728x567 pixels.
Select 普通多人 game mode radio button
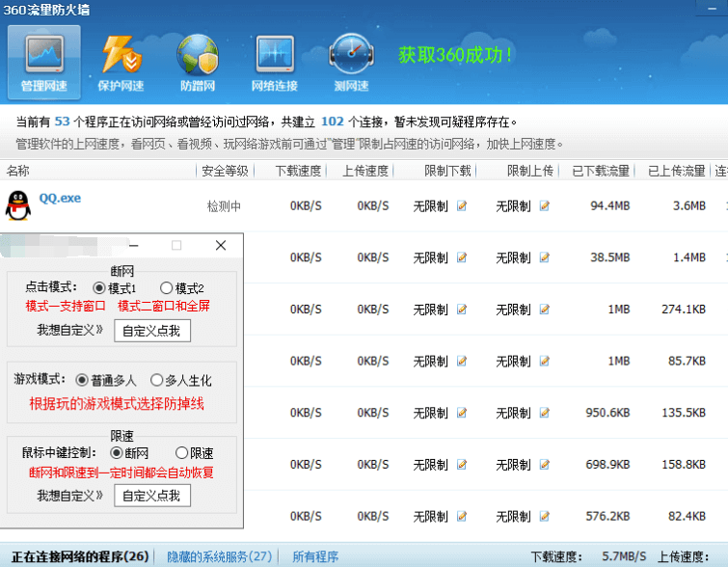[x=82, y=381]
